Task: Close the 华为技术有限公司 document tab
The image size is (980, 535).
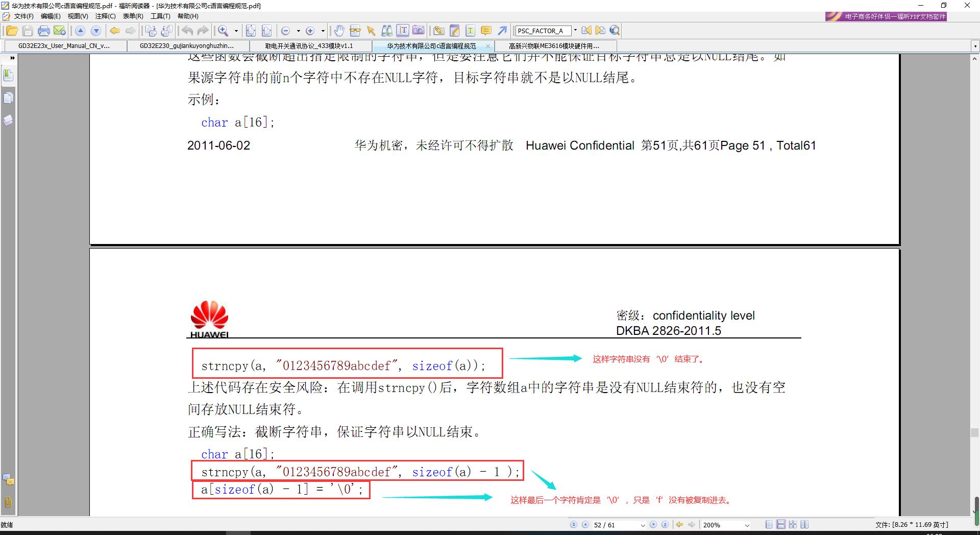Action: coord(488,45)
